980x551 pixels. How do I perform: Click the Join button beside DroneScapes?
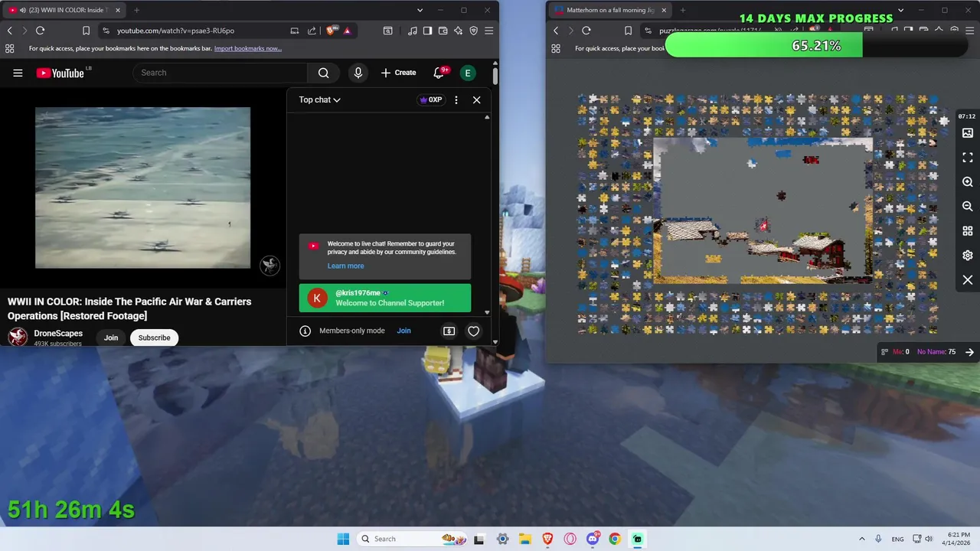[x=111, y=337]
